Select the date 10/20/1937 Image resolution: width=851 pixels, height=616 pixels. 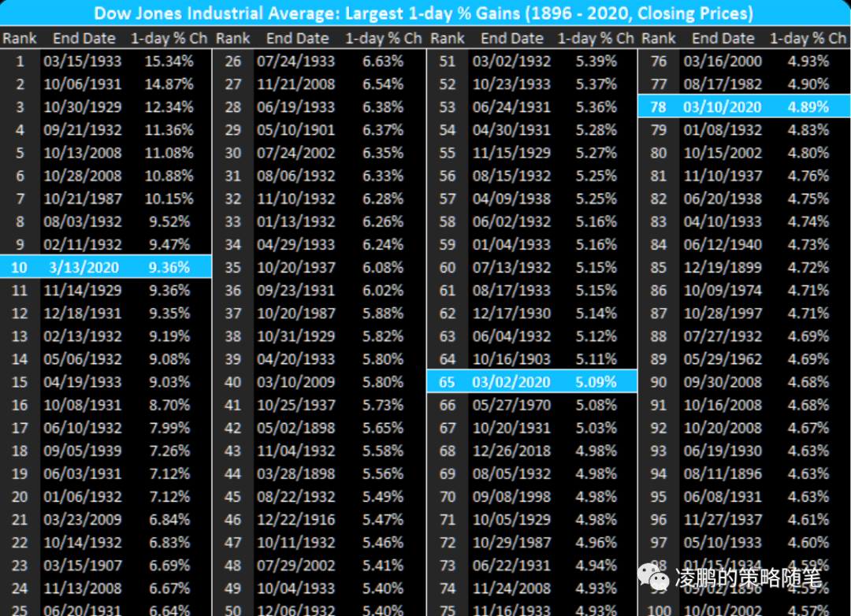[x=295, y=268]
